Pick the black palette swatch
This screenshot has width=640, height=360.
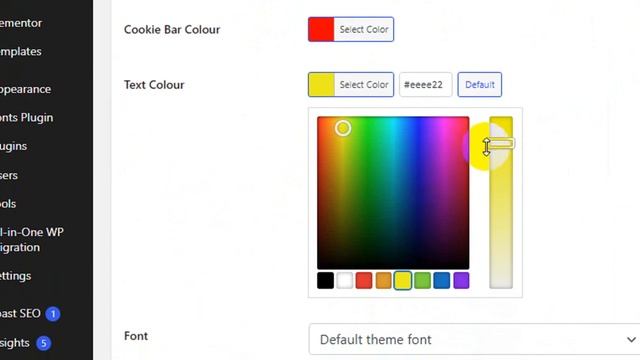click(325, 280)
